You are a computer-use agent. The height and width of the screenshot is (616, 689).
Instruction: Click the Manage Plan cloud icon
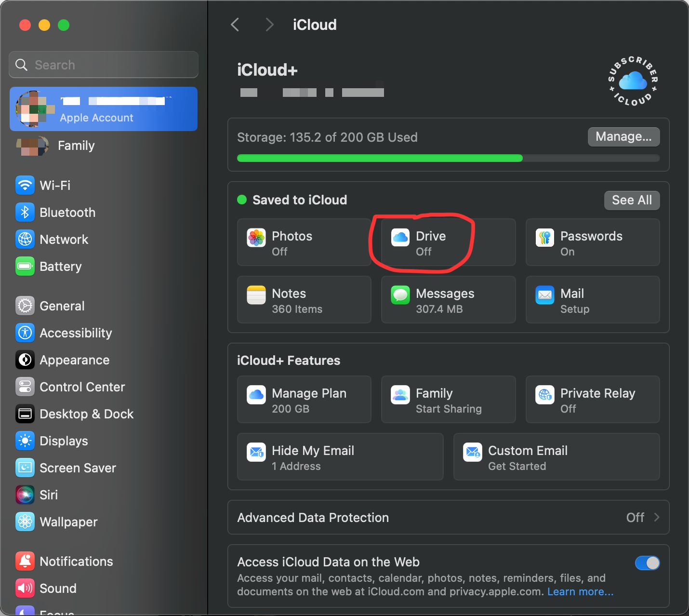coord(256,395)
